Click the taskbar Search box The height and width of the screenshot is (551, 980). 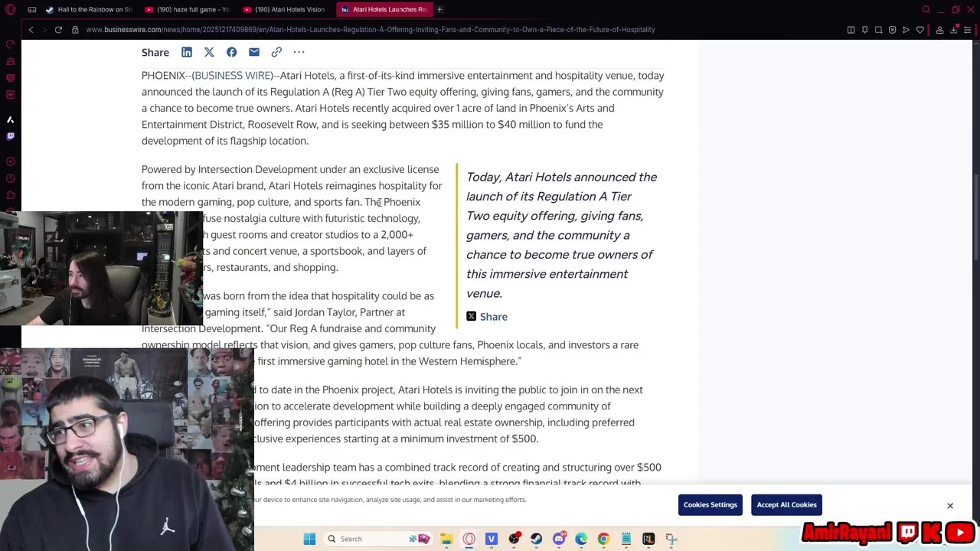(x=378, y=539)
